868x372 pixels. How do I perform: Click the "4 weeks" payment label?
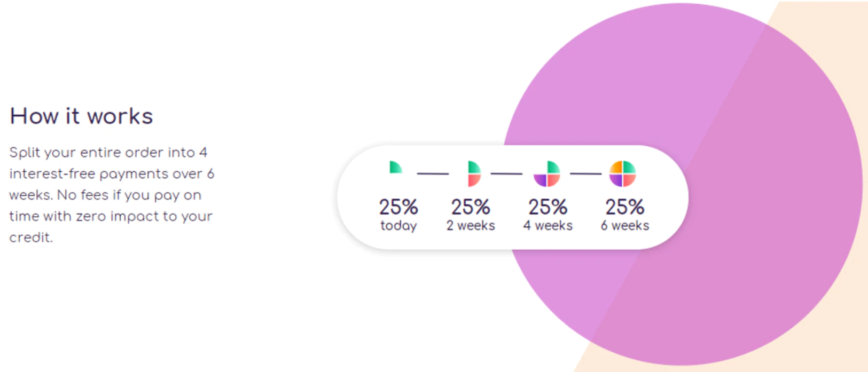(548, 226)
